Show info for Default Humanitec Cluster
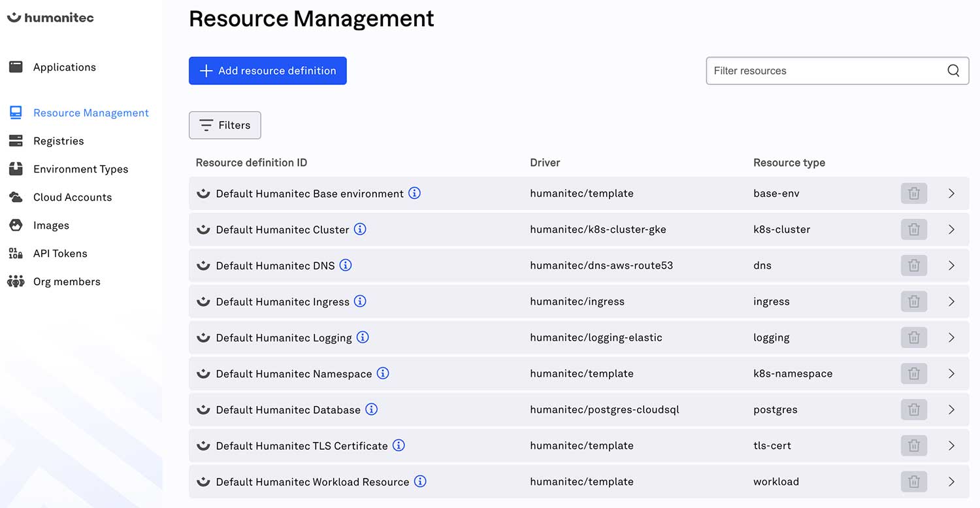980x508 pixels. [x=360, y=229]
